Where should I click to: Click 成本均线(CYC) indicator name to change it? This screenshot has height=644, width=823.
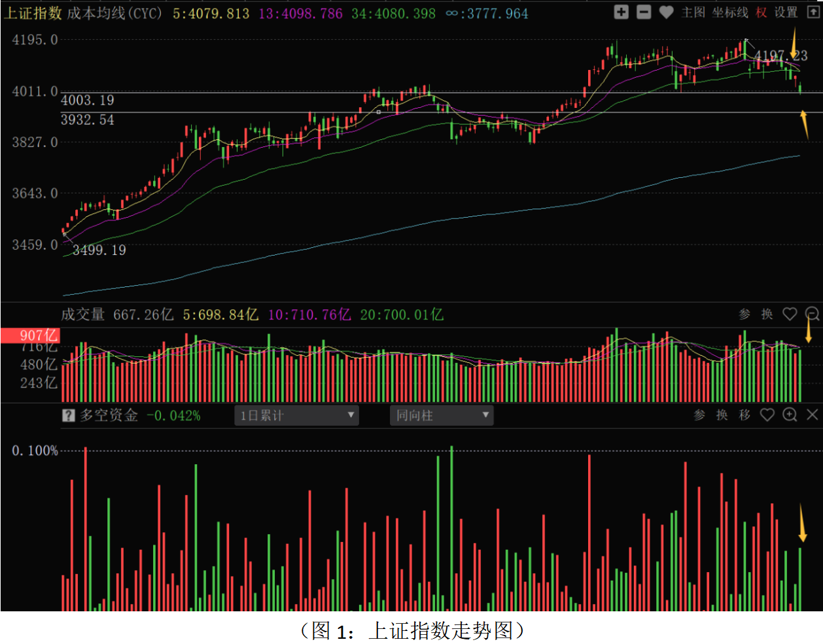(114, 14)
